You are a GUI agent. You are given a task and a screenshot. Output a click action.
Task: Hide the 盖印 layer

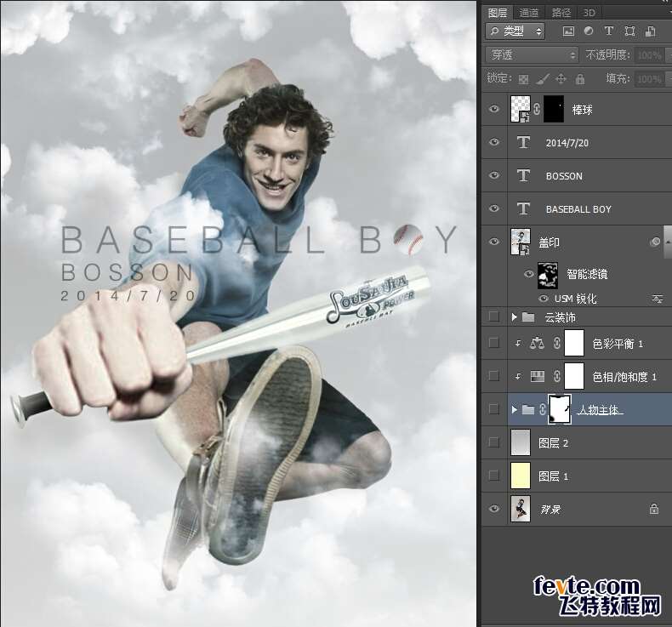[493, 242]
